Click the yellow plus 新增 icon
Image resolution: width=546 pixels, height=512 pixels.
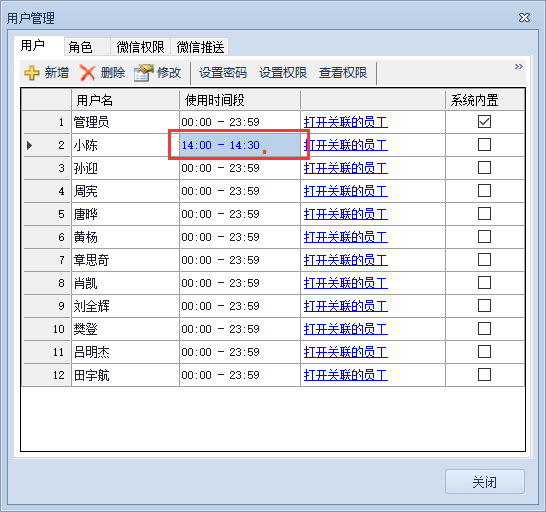click(32, 73)
